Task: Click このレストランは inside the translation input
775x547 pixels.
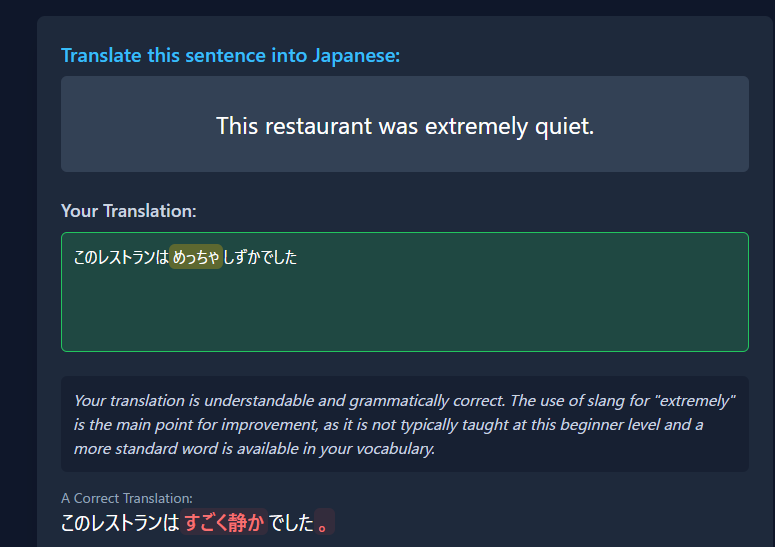Action: coord(121,257)
